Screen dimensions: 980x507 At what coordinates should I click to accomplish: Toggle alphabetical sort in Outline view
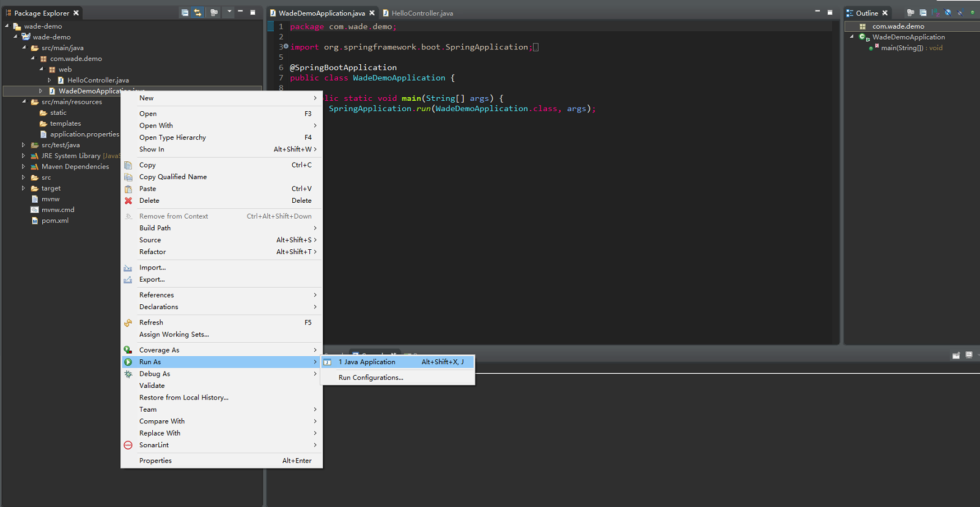935,13
